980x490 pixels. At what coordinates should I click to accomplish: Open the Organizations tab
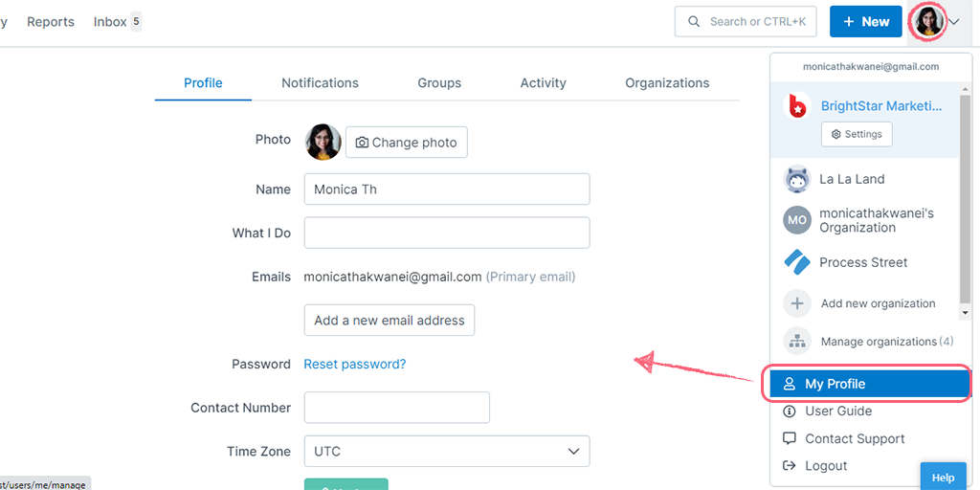tap(667, 83)
